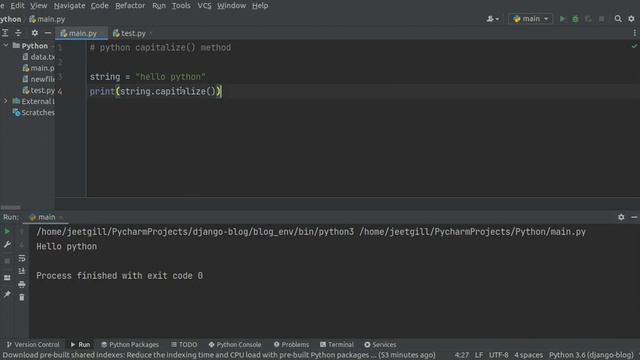The width and height of the screenshot is (640, 360).
Task: Click Collapse All icon in Project panel
Action: 18,33
